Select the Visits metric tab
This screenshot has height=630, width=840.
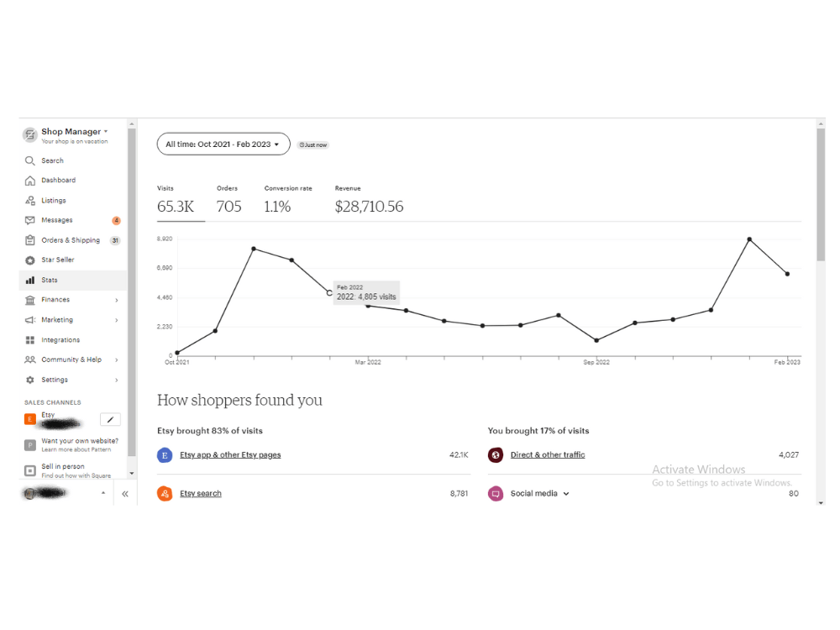(x=176, y=201)
